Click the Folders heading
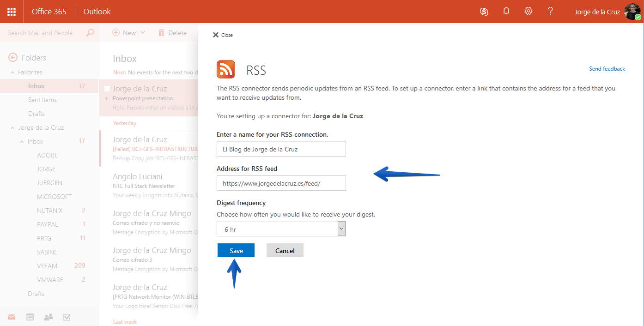The width and height of the screenshot is (644, 326). tap(34, 58)
